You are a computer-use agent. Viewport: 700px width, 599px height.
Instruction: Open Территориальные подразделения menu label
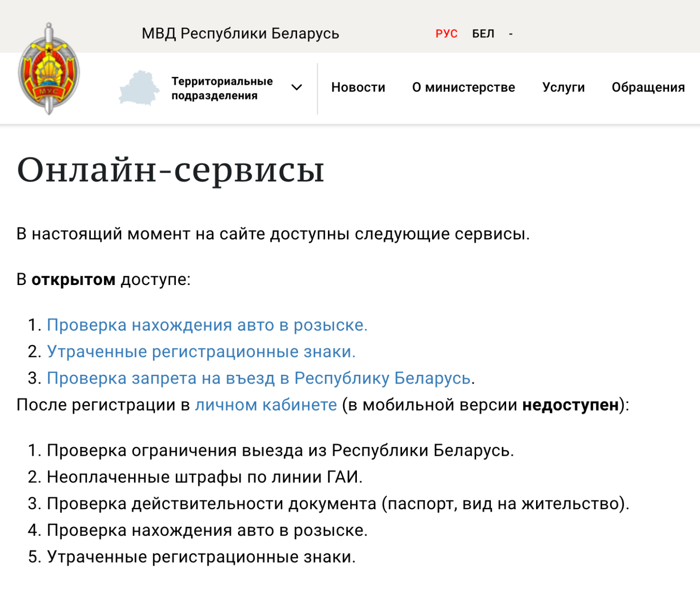(x=222, y=88)
